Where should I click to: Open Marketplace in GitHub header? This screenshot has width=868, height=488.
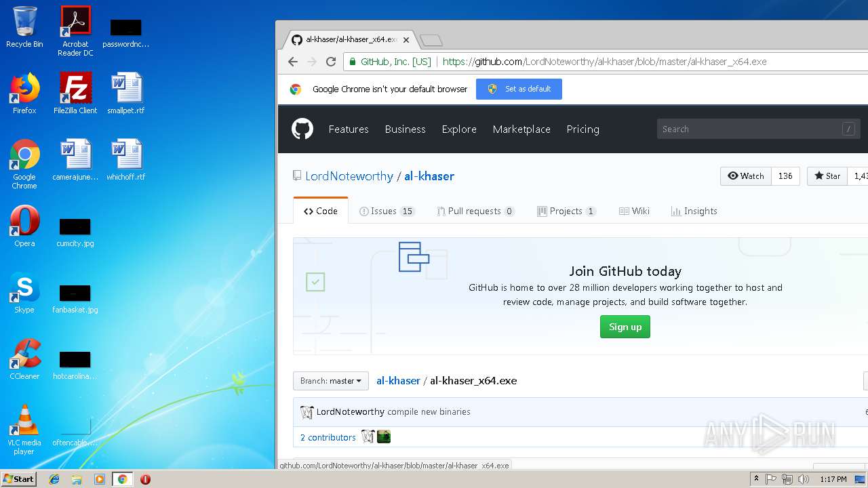(x=521, y=129)
